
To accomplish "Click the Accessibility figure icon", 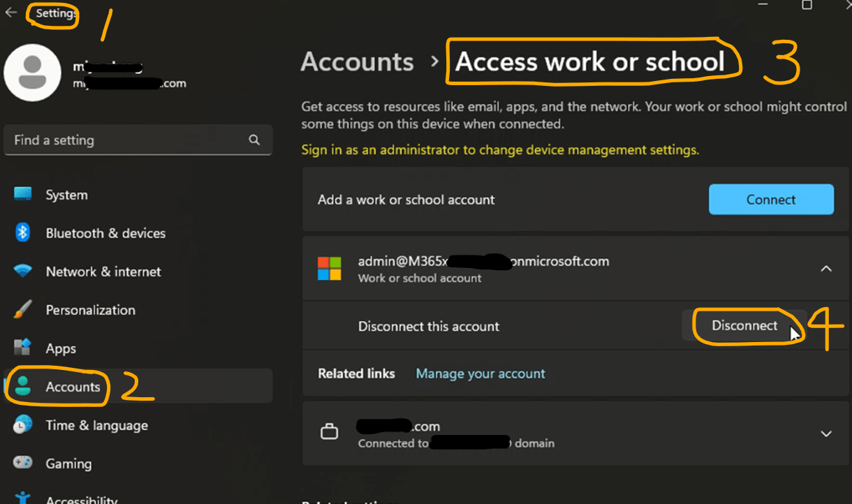I will (23, 498).
